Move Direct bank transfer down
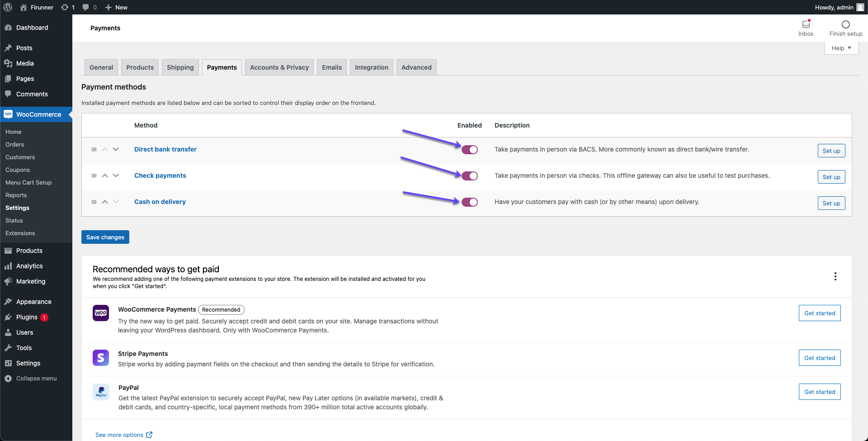The image size is (868, 441). [x=116, y=149]
